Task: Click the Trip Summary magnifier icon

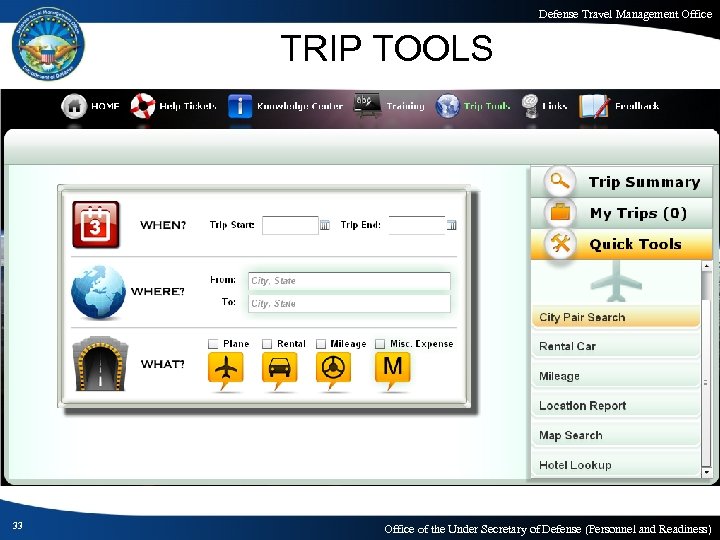Action: point(559,181)
